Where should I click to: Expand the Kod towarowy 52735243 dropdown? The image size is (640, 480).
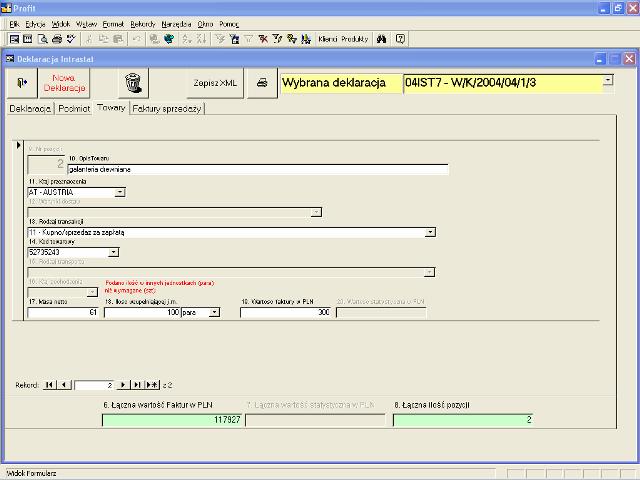pos(113,252)
